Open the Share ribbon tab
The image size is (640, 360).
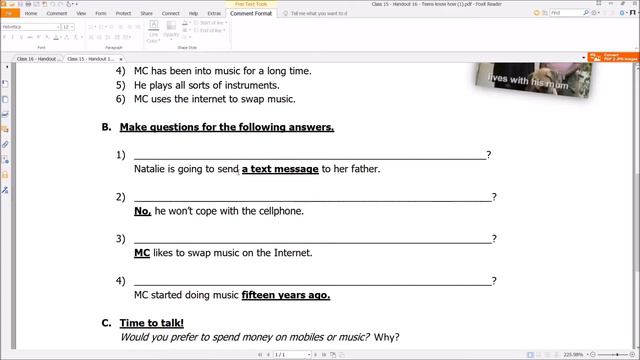(146, 13)
